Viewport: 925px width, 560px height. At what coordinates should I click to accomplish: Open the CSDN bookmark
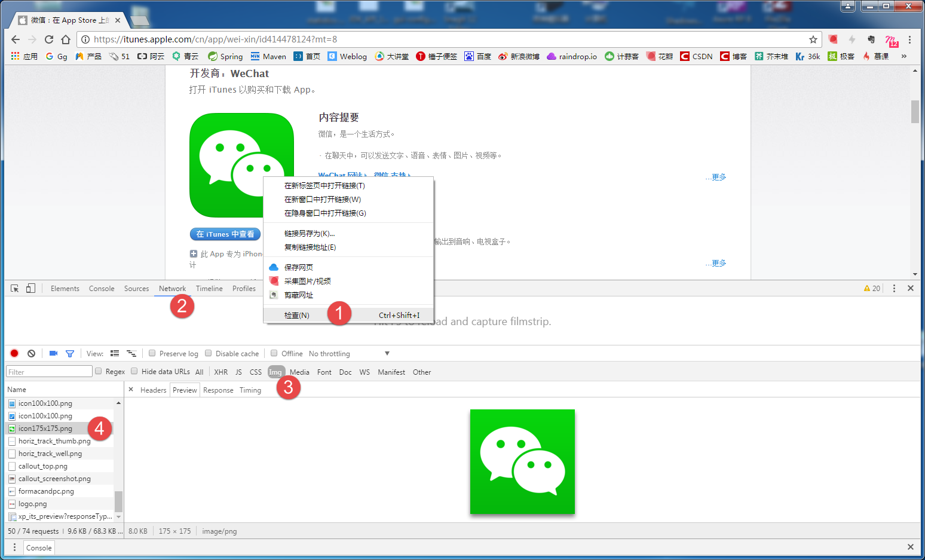pos(696,56)
